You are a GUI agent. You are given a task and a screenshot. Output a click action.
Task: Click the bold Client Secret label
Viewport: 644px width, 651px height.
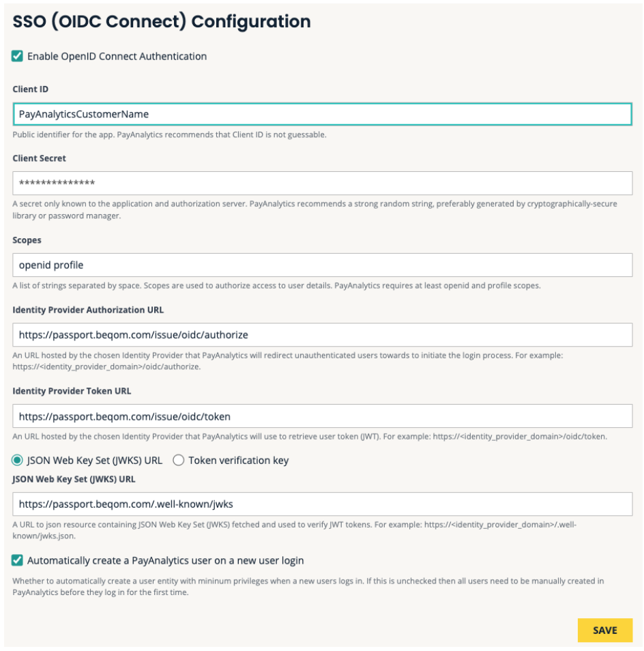39,158
